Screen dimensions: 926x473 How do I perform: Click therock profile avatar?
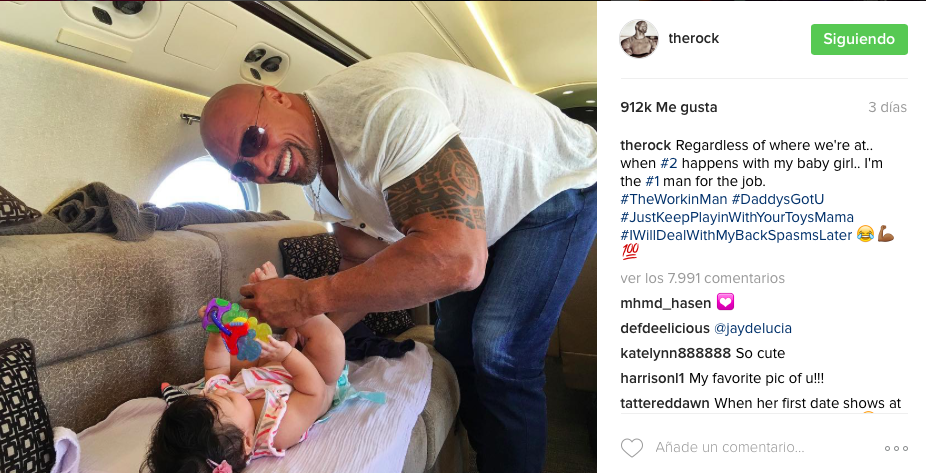tap(638, 38)
